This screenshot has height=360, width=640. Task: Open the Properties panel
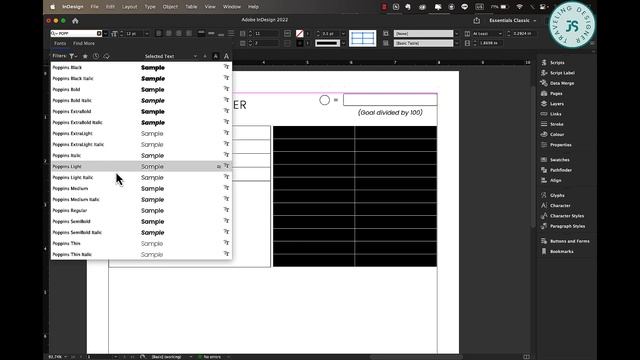click(556, 145)
